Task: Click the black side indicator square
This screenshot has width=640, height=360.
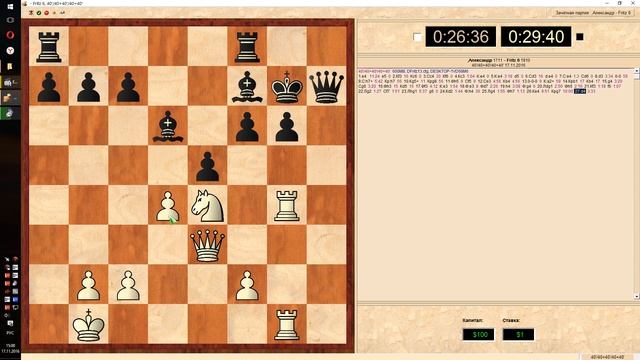Action: pyautogui.click(x=580, y=37)
